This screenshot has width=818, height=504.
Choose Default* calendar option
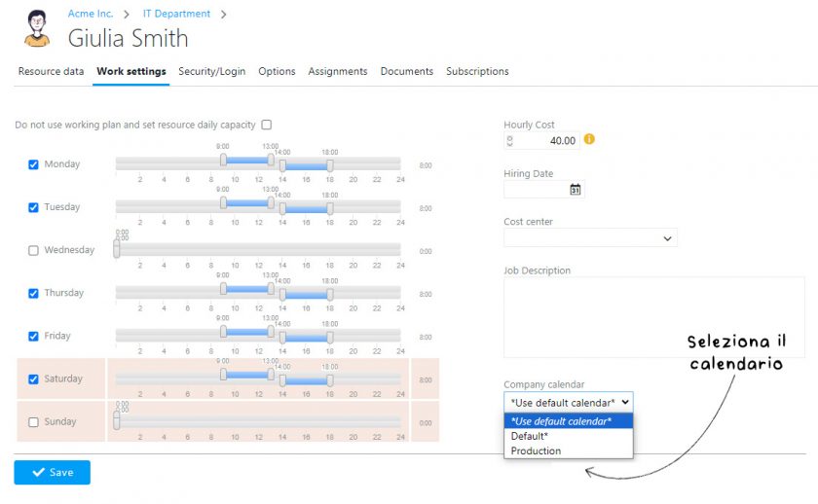coord(530,436)
